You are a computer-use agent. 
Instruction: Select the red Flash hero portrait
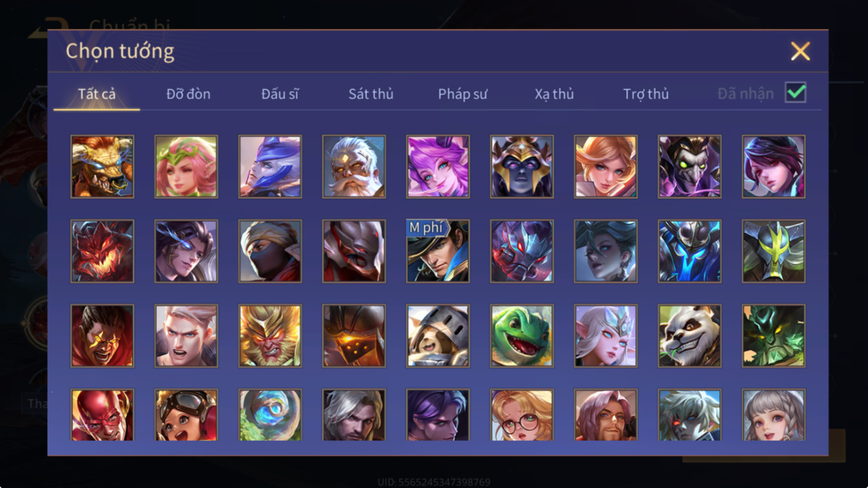coord(102,415)
